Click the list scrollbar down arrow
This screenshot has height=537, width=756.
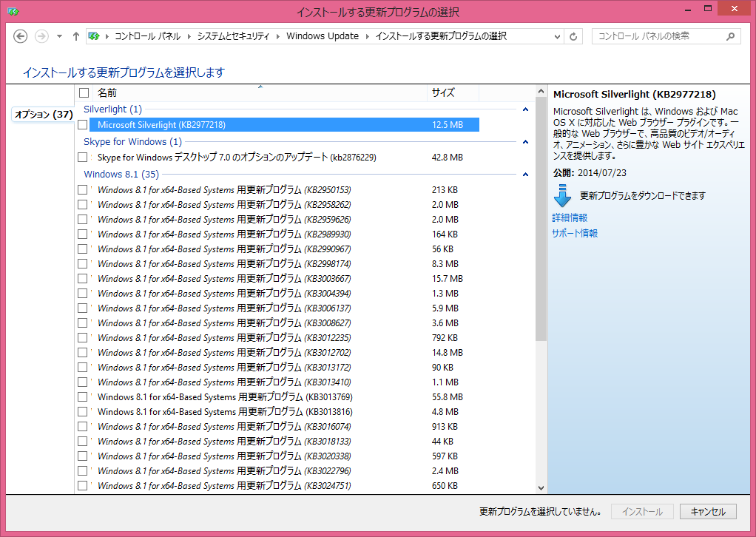541,488
